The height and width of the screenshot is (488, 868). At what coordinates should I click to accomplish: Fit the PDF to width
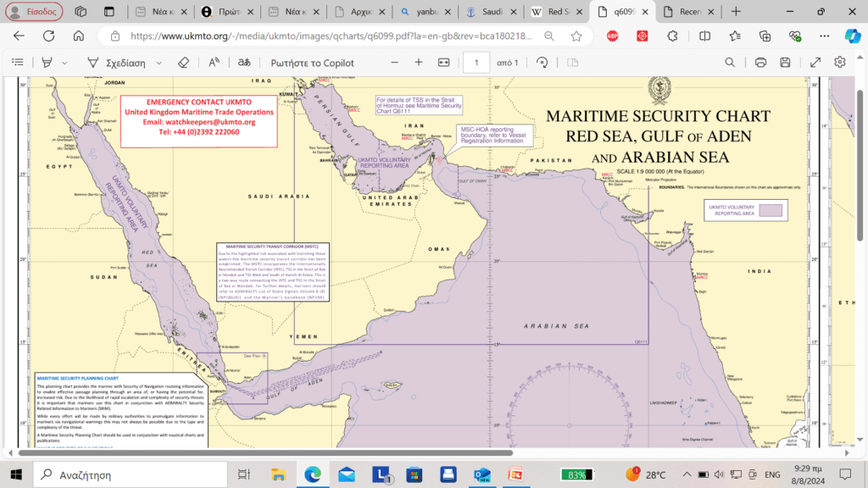click(x=444, y=63)
